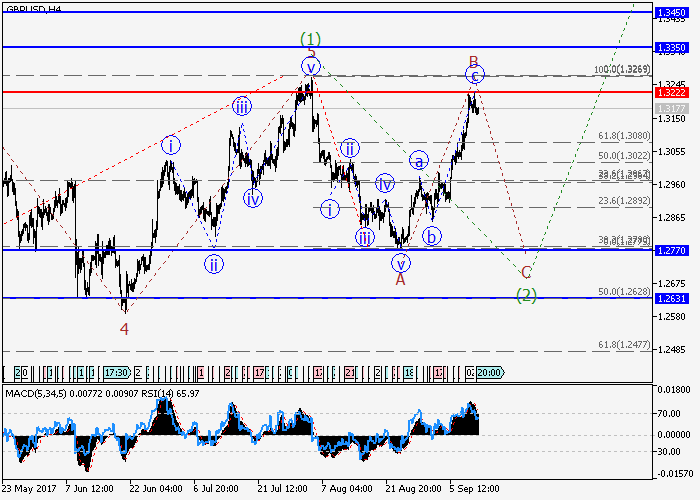Click the 21 Jul 12:00 date label
700x500 pixels.
pyautogui.click(x=283, y=489)
